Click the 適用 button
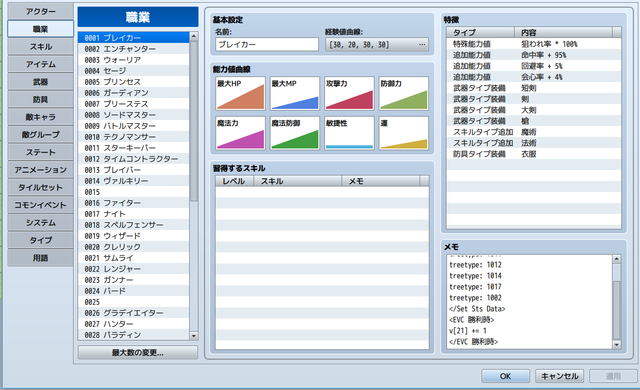Image resolution: width=640 pixels, height=390 pixels. click(x=613, y=376)
